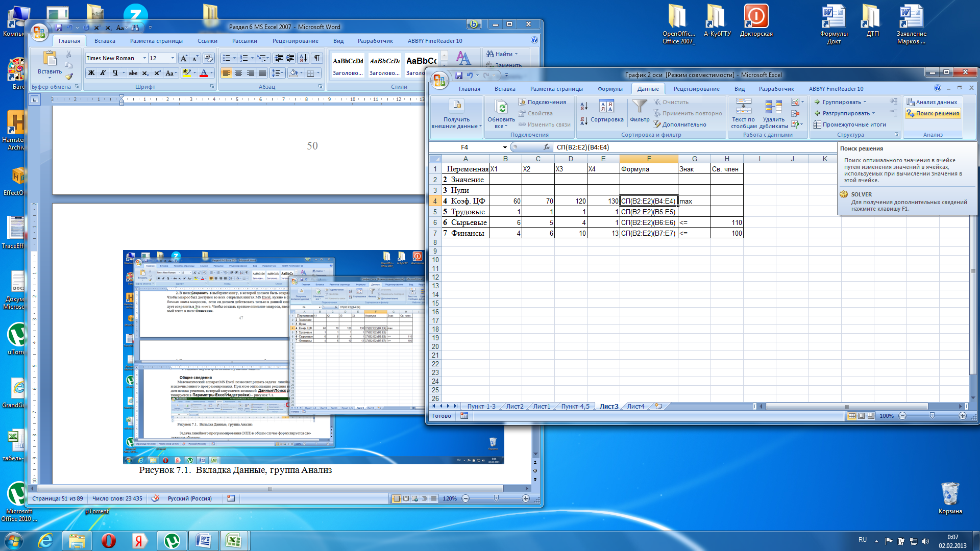Click the Excel Office button

pyautogui.click(x=439, y=80)
